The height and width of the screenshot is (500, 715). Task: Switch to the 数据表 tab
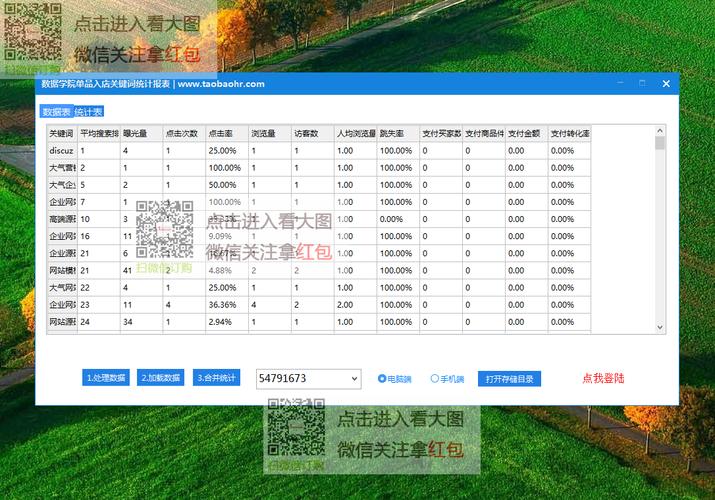(57, 112)
